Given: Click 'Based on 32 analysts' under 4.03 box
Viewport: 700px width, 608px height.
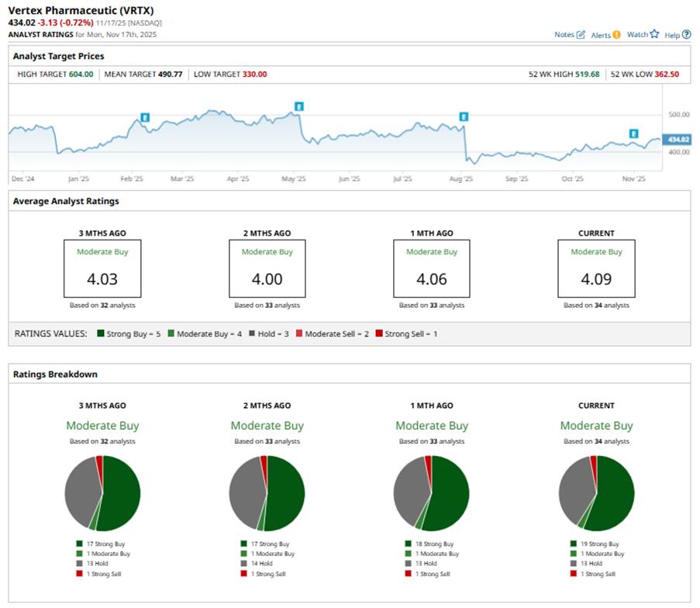Looking at the screenshot, I should tap(102, 305).
